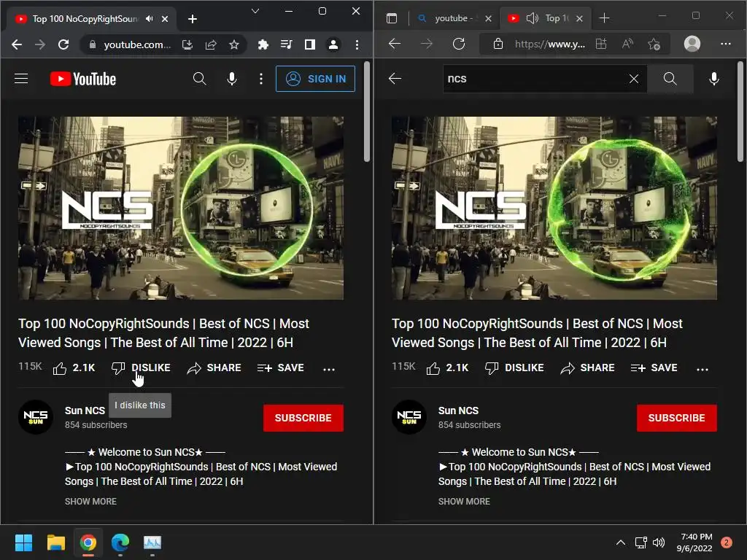Screen dimensions: 747x560
Task: Open Chrome extensions puzzle icon
Action: [263, 44]
